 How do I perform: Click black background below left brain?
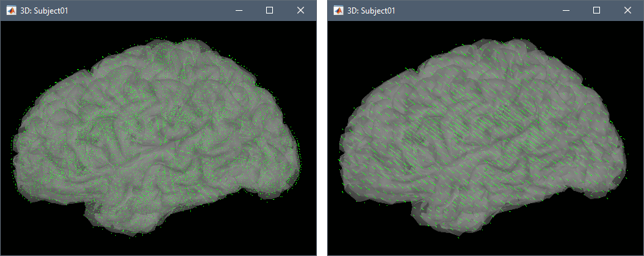point(158,246)
